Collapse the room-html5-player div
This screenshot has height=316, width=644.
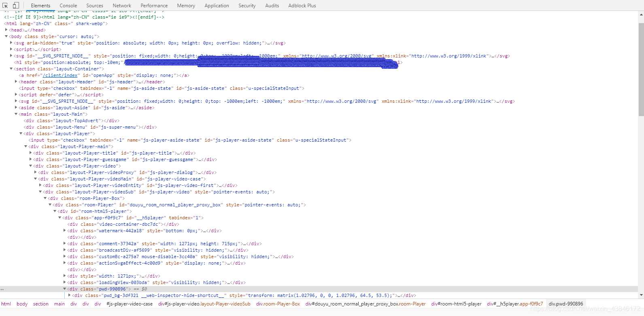(55, 211)
